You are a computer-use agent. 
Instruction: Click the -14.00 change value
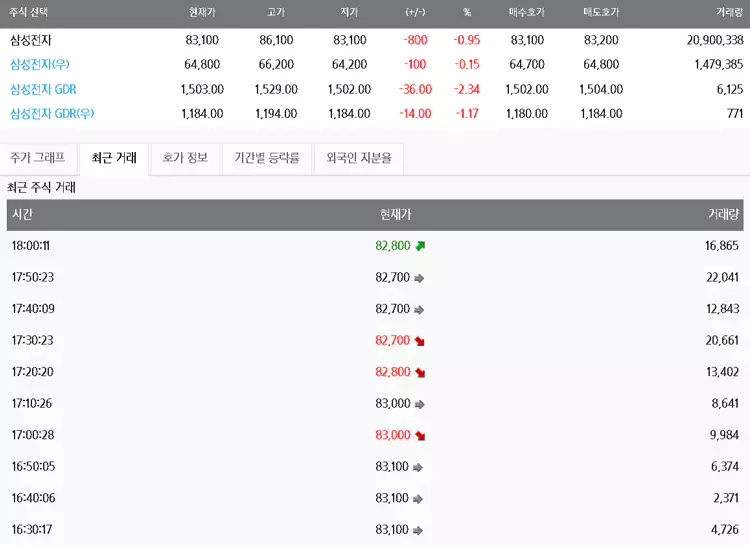415,114
